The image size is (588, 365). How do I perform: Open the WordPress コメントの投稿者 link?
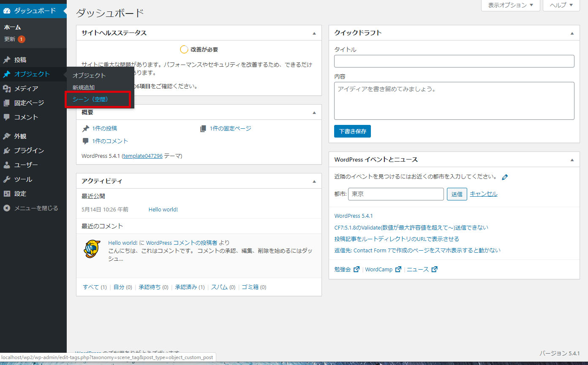[x=182, y=243]
